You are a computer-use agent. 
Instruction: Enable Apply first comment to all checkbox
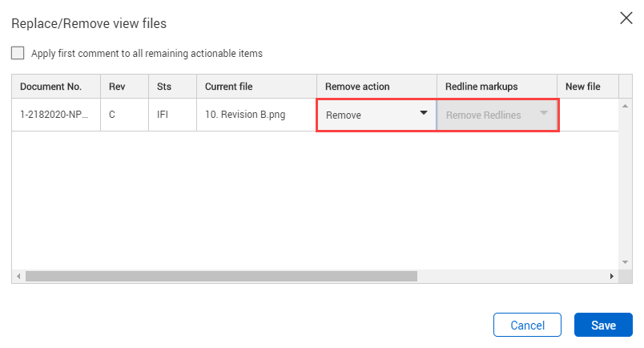click(18, 53)
